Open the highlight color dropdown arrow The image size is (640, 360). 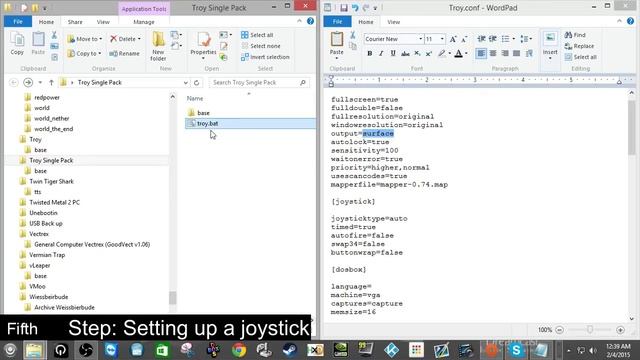click(449, 53)
